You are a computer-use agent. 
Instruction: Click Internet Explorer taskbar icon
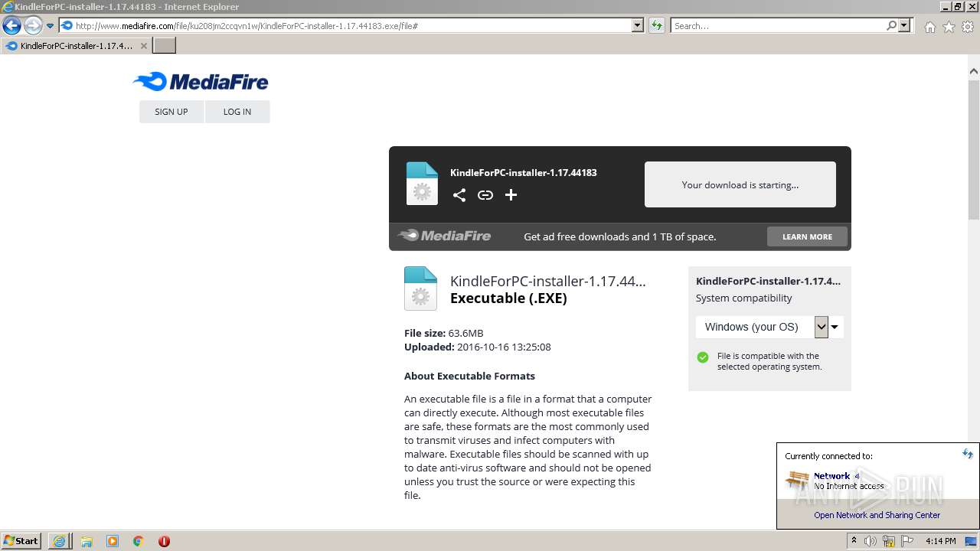pyautogui.click(x=59, y=541)
